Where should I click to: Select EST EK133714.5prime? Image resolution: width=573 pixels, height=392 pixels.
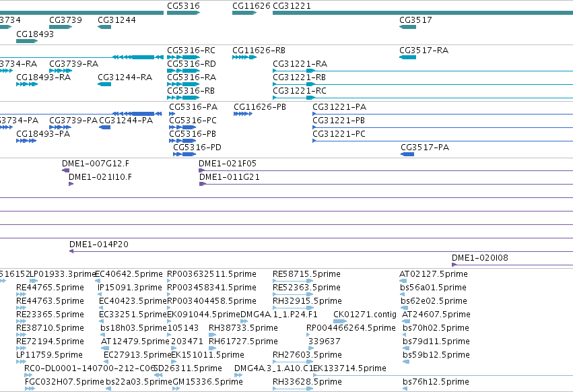pos(349,368)
